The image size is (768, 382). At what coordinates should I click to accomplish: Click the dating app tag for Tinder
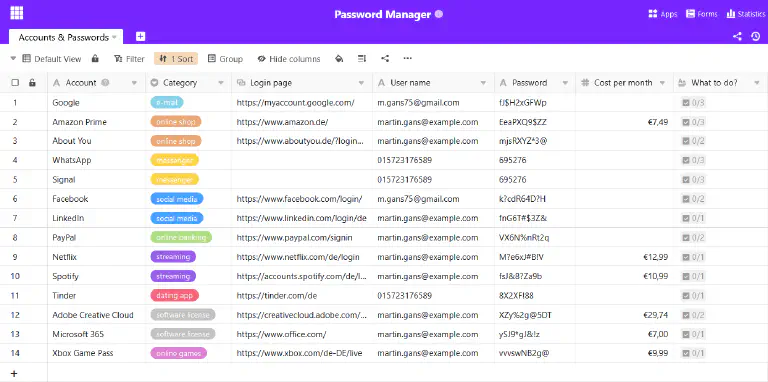(174, 295)
